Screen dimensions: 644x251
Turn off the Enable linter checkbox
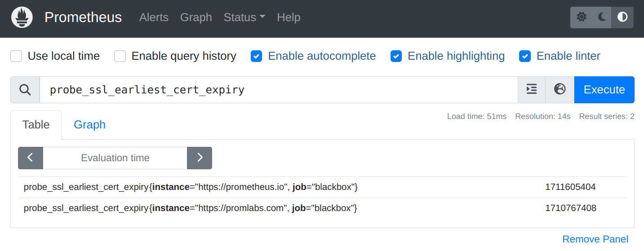(x=525, y=56)
